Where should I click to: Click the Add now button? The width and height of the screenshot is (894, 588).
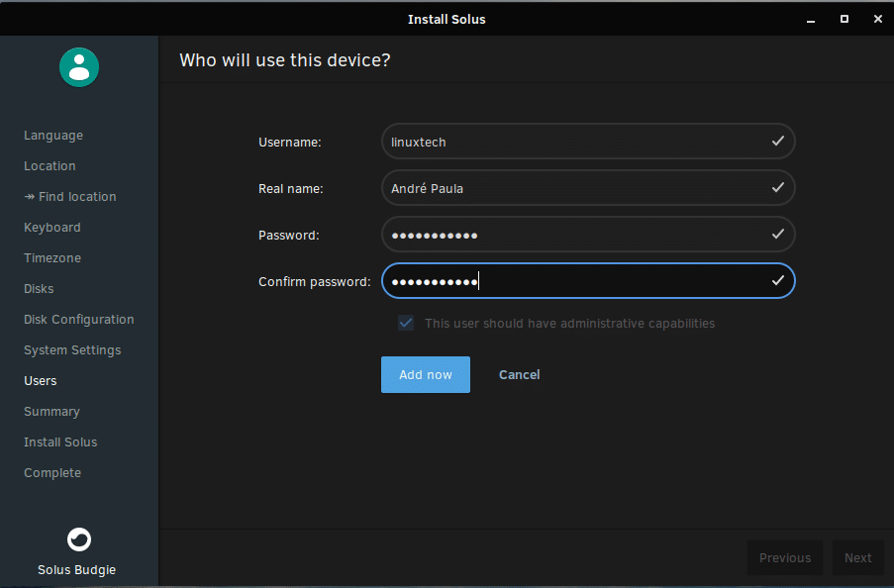pos(426,375)
